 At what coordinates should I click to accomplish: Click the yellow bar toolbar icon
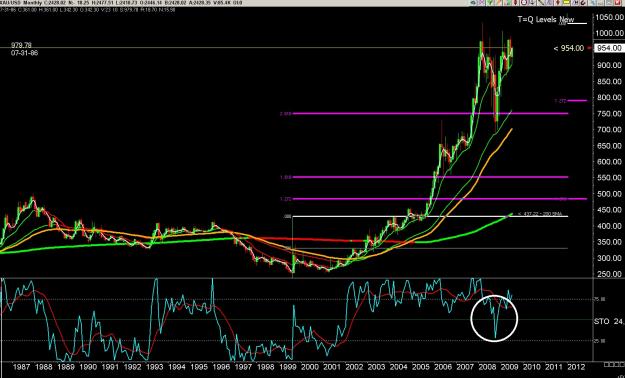(x=566, y=2)
